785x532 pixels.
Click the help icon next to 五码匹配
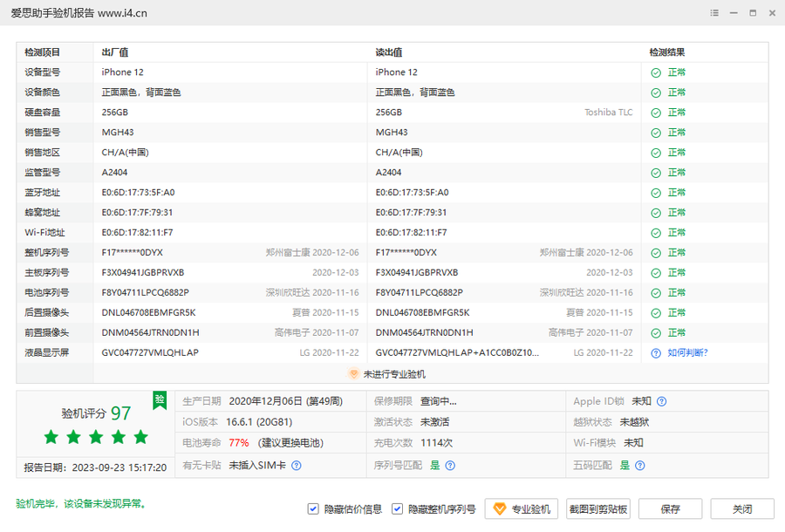(x=640, y=466)
